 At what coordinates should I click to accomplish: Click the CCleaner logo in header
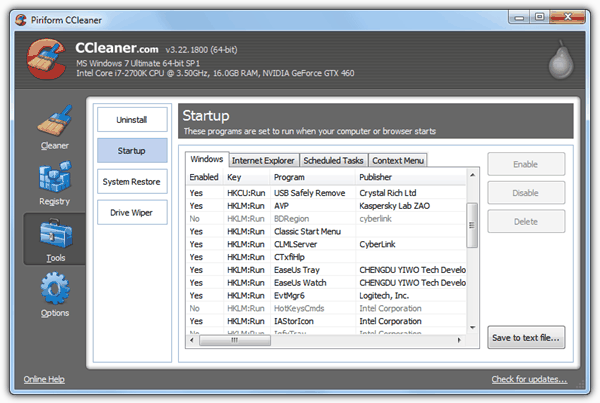[x=46, y=59]
